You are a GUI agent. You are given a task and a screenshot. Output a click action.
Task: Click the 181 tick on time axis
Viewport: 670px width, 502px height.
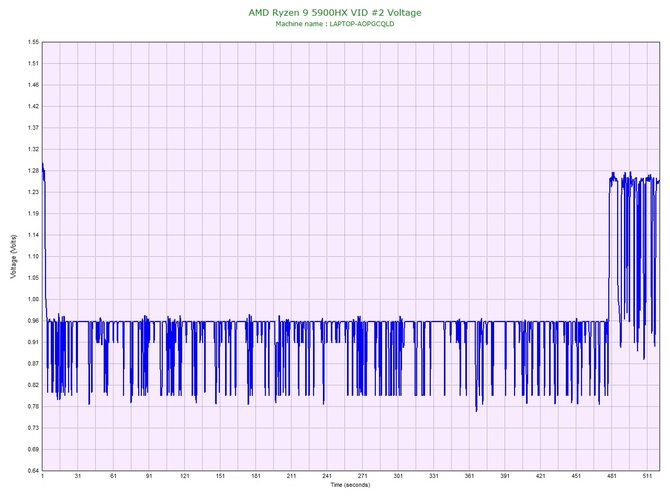256,476
